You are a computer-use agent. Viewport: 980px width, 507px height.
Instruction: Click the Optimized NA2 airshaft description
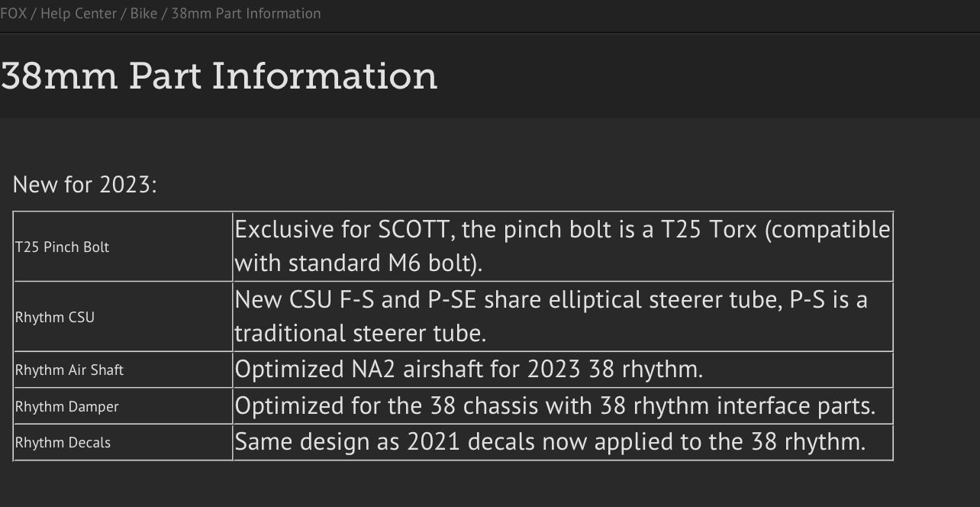point(469,370)
